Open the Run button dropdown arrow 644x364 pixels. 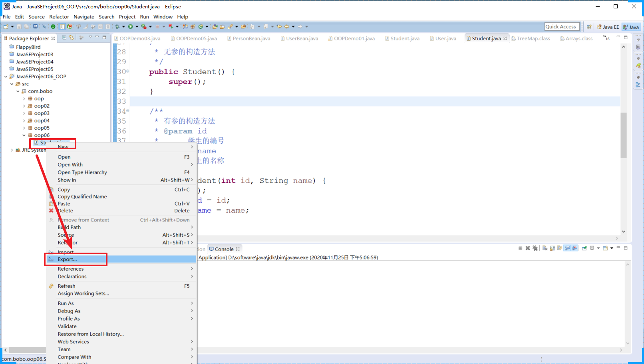pos(137,26)
